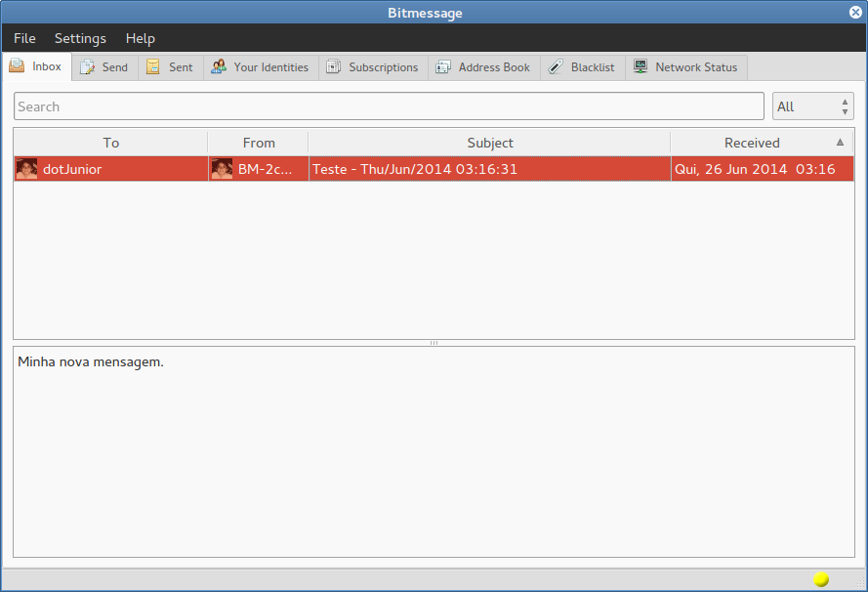Open the Help menu
This screenshot has width=868, height=592.
pos(140,38)
